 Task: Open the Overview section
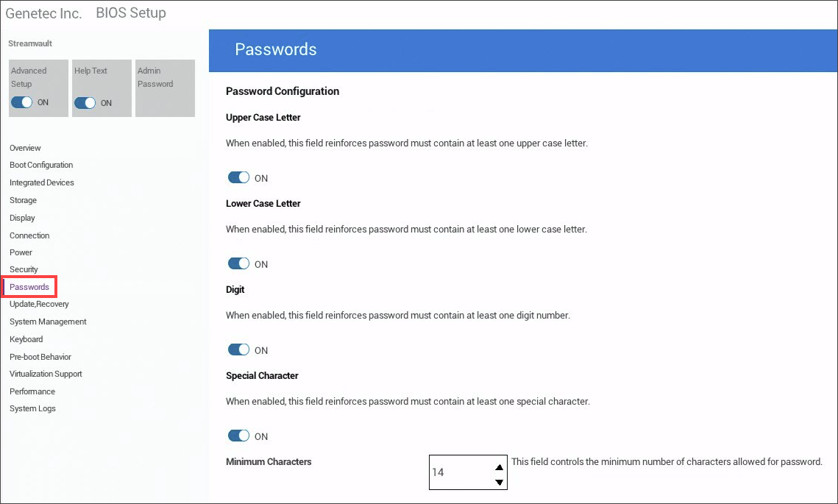coord(25,148)
